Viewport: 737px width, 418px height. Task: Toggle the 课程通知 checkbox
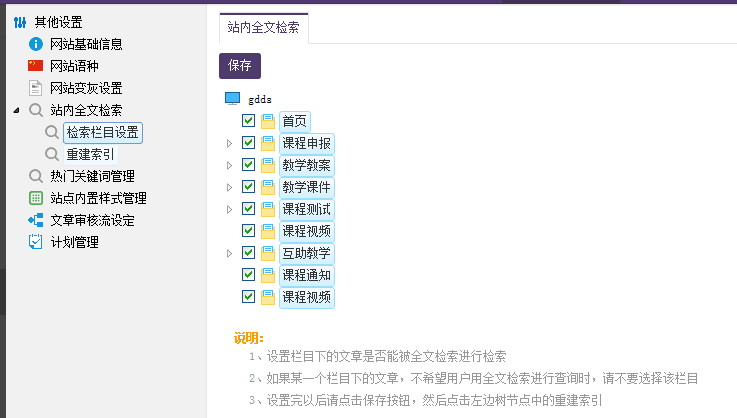coord(249,275)
